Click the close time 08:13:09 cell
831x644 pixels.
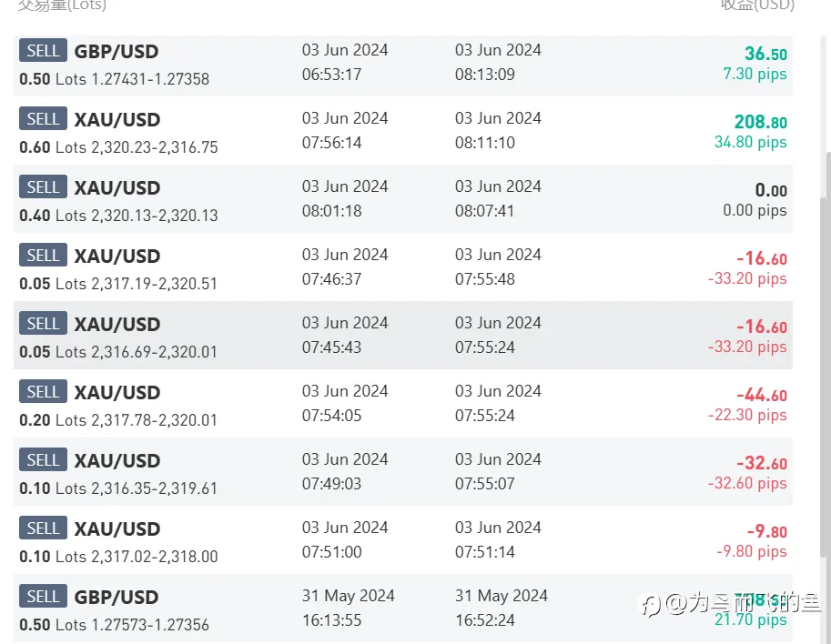click(x=485, y=75)
